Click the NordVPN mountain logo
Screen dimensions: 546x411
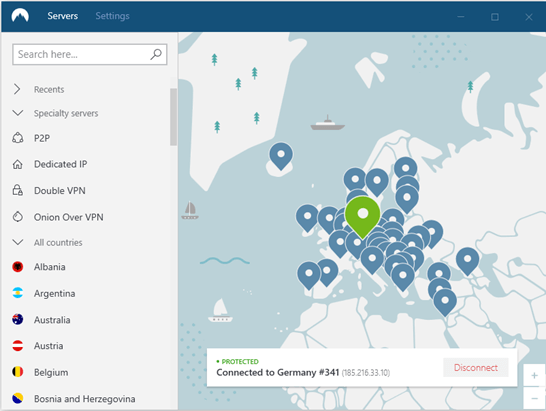[20, 15]
